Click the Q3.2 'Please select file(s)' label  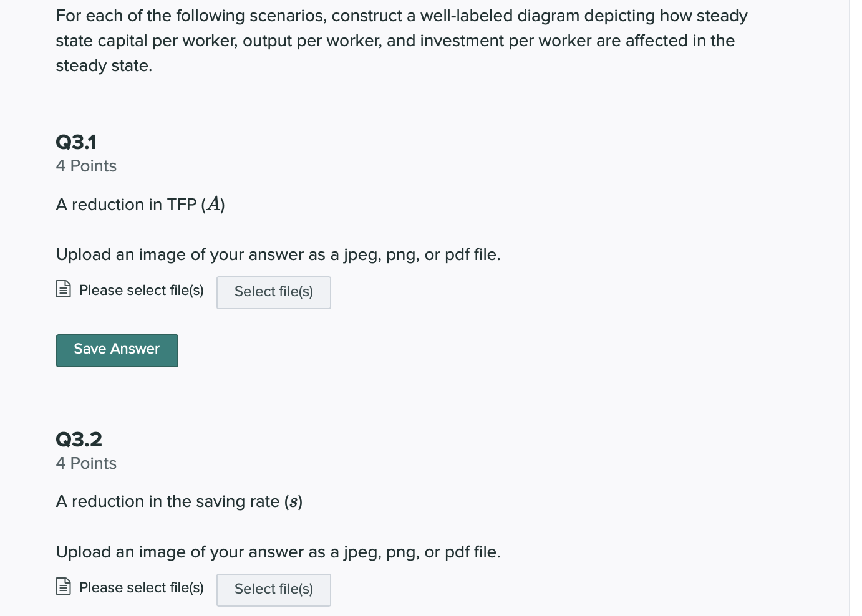(x=141, y=588)
